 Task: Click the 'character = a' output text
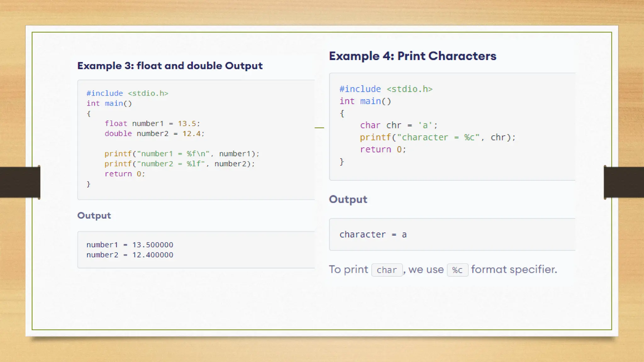373,234
